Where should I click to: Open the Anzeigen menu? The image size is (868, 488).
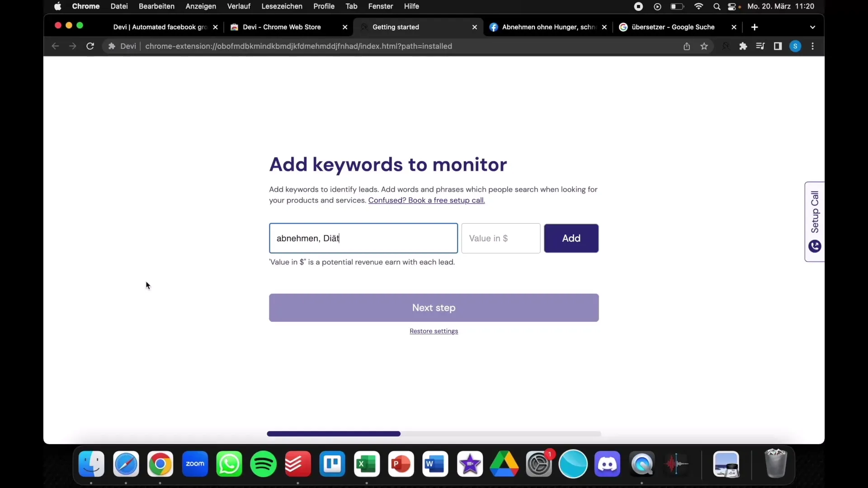point(201,6)
